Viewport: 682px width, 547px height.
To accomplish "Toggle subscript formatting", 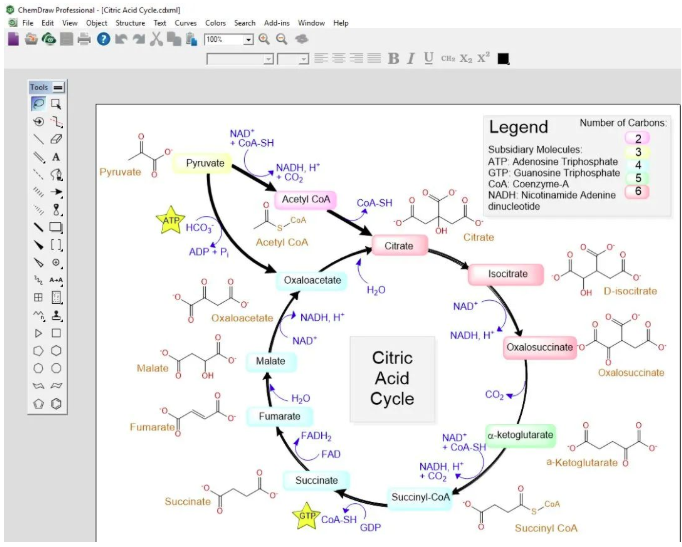I will [466, 58].
